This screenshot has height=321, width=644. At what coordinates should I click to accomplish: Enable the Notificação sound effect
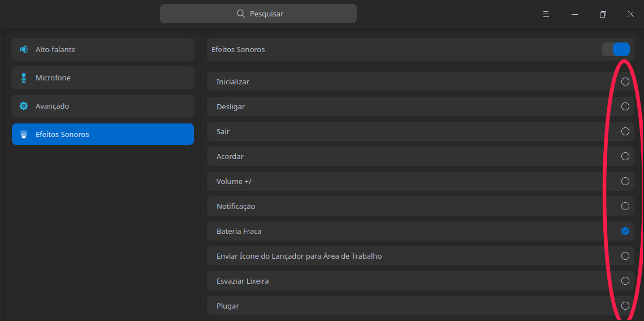(625, 206)
